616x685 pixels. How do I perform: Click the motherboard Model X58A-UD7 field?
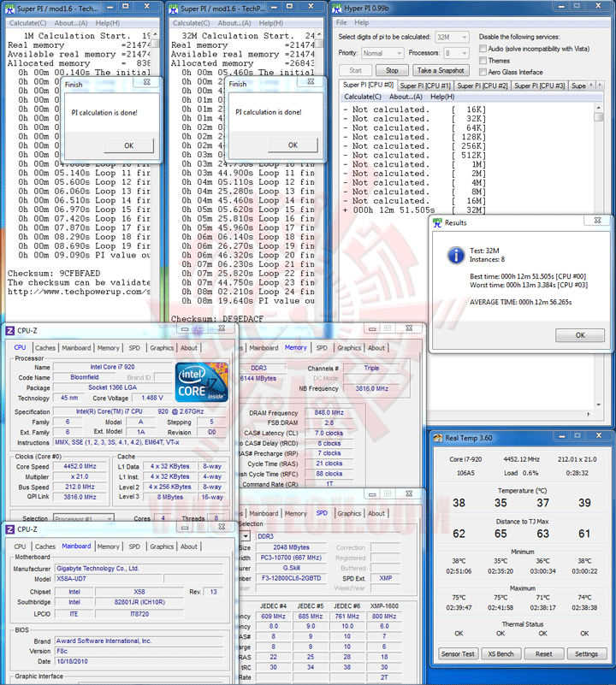109,578
